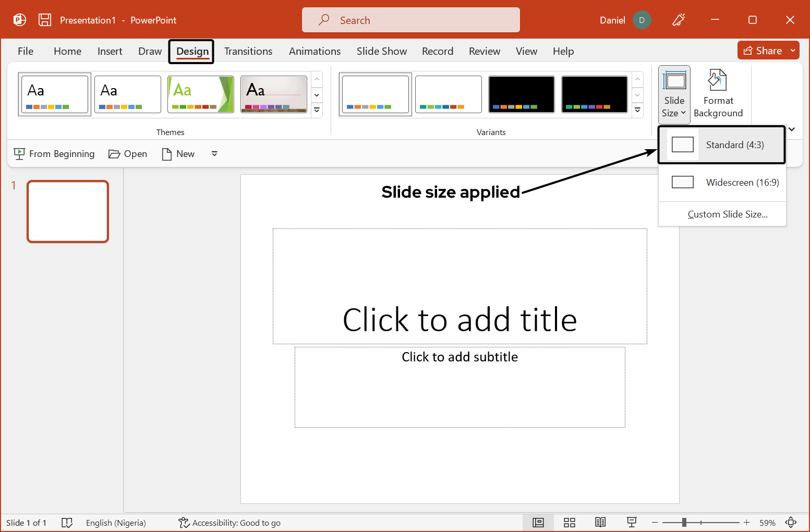This screenshot has width=810, height=532.
Task: Run the Accessibility checker
Action: tap(229, 522)
